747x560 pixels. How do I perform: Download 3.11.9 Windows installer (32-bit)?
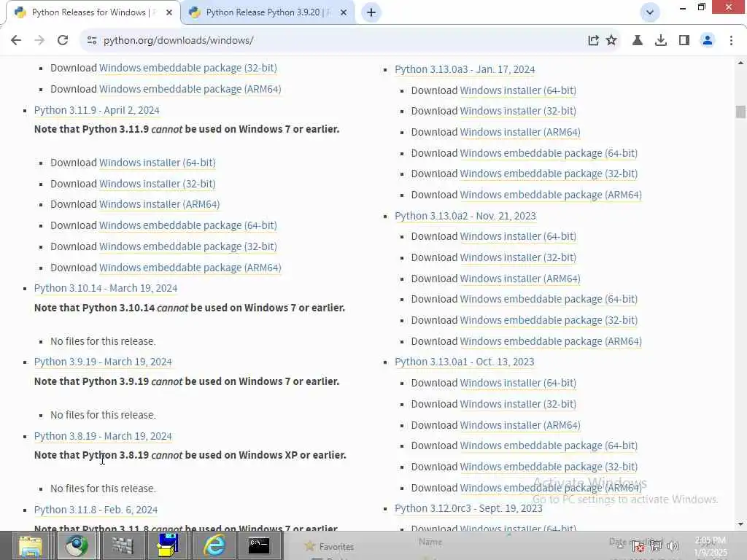tap(158, 184)
